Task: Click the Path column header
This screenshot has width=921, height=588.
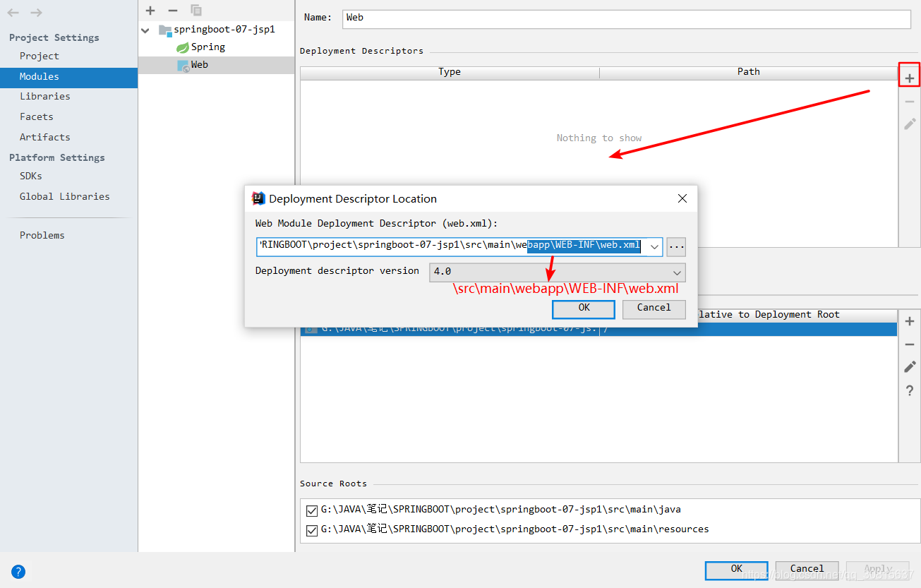Action: click(749, 73)
